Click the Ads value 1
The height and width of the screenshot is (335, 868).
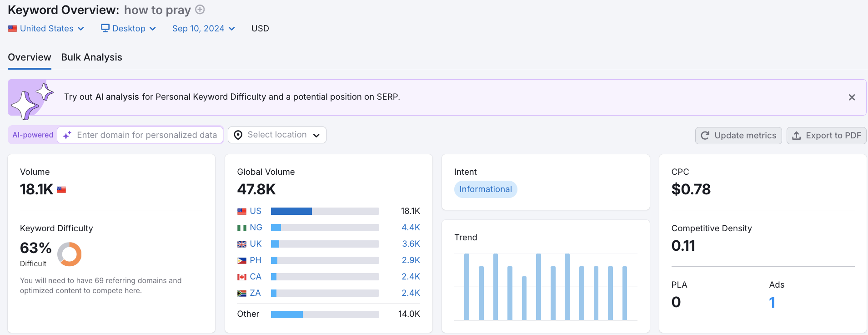point(772,302)
